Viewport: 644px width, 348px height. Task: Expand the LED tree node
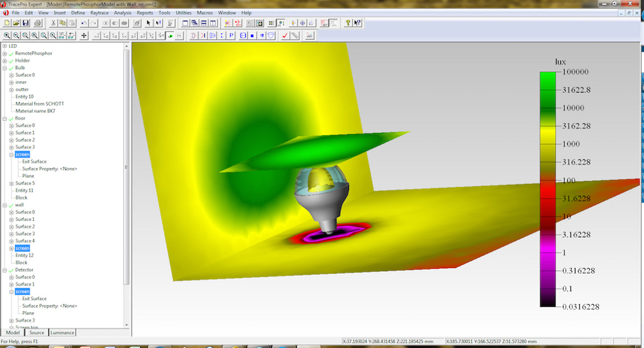click(4, 46)
